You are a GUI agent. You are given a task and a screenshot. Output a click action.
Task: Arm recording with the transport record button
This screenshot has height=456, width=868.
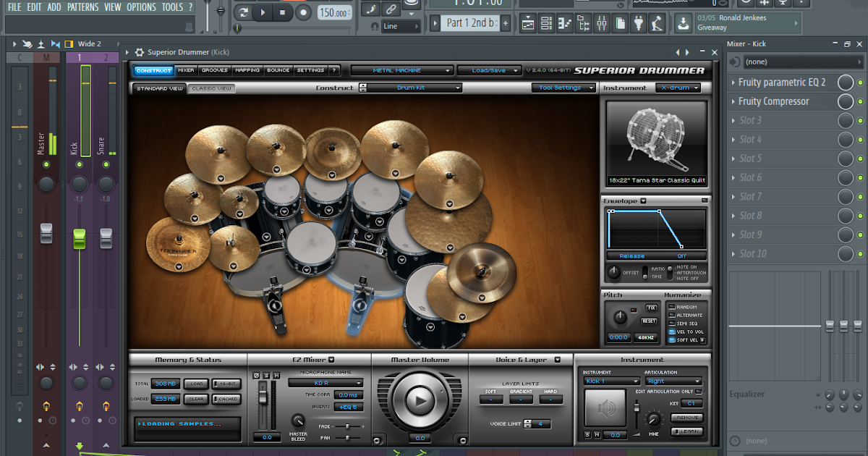click(304, 12)
